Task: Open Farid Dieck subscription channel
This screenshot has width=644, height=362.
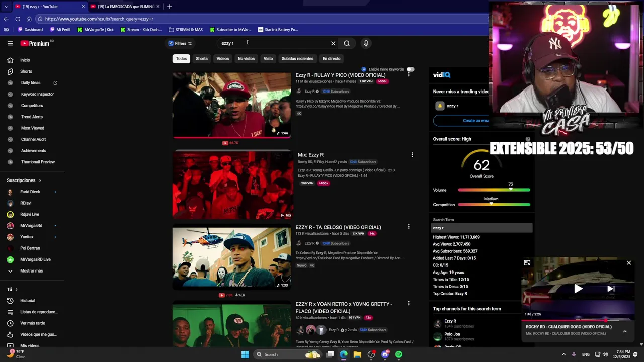Action: click(x=30, y=192)
